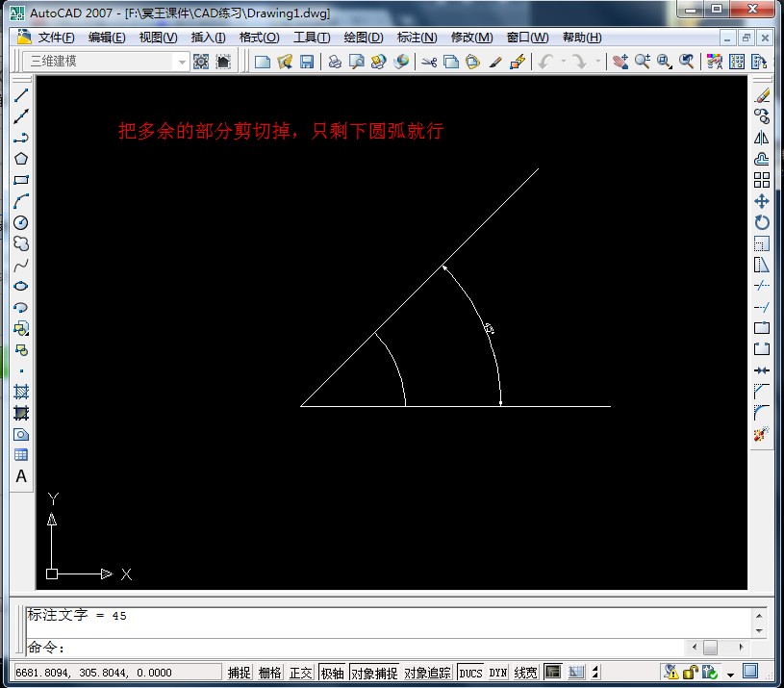Click the Save toolbar icon
Screen dimensions: 784x688
(307, 62)
